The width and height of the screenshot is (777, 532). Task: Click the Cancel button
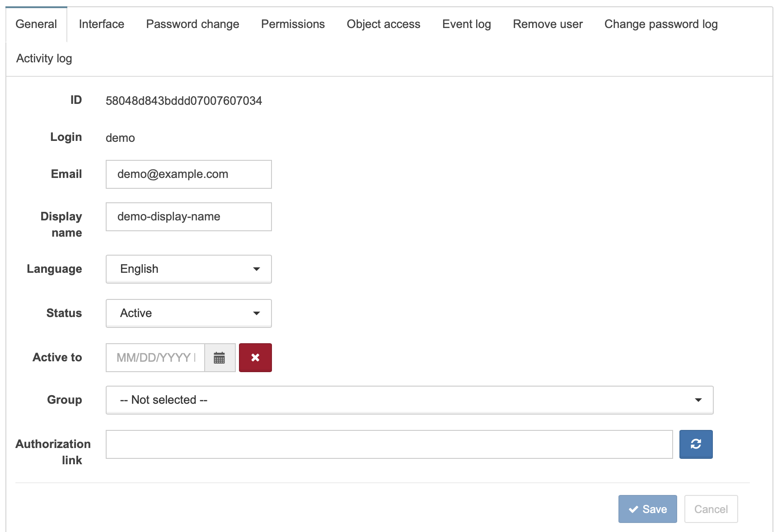click(711, 509)
